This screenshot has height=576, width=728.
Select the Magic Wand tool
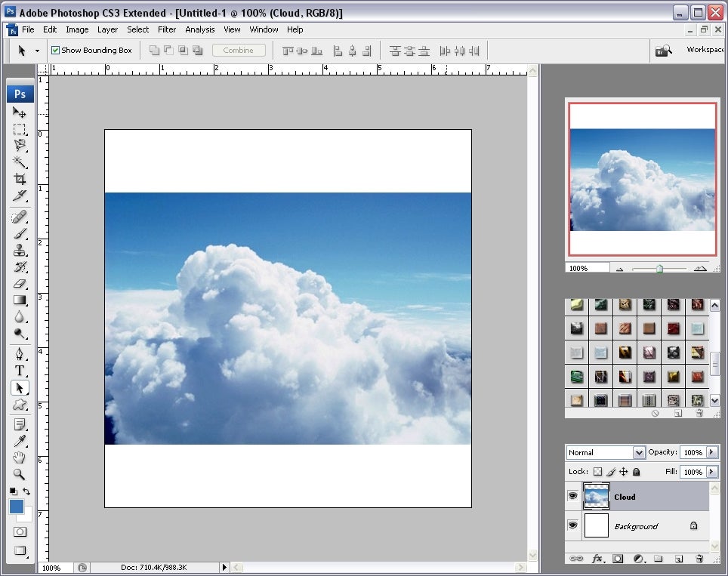point(20,162)
